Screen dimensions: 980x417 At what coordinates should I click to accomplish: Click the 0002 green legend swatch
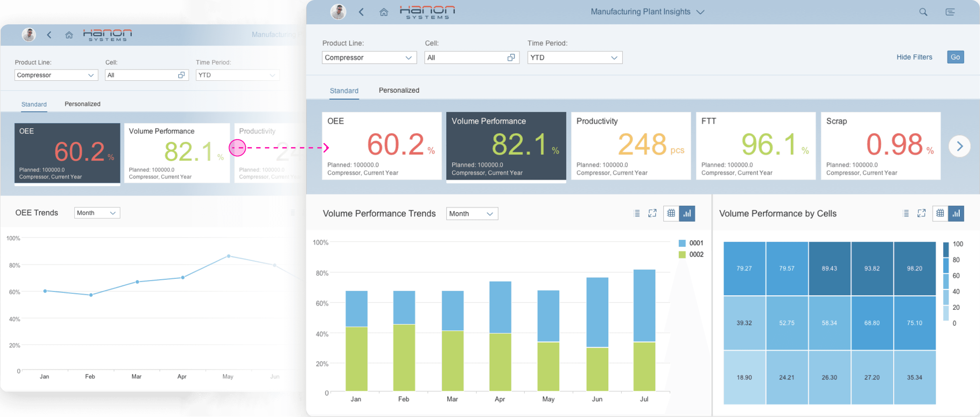(x=682, y=254)
